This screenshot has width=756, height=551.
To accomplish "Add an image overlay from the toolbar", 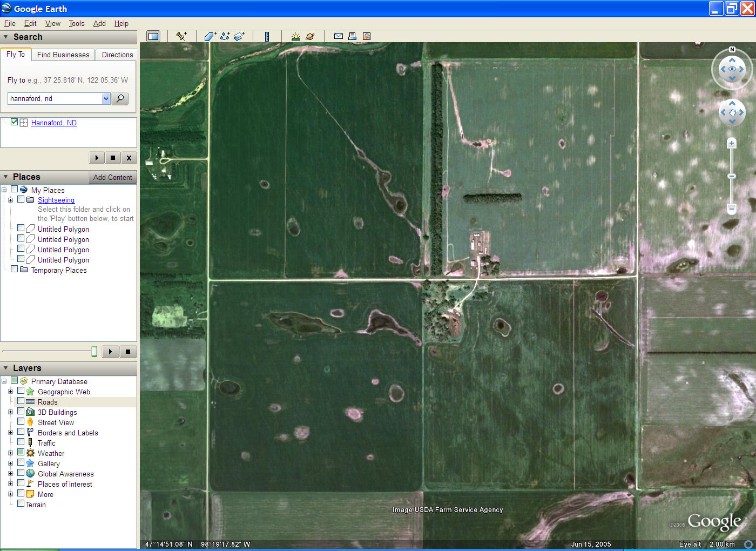I will [239, 36].
